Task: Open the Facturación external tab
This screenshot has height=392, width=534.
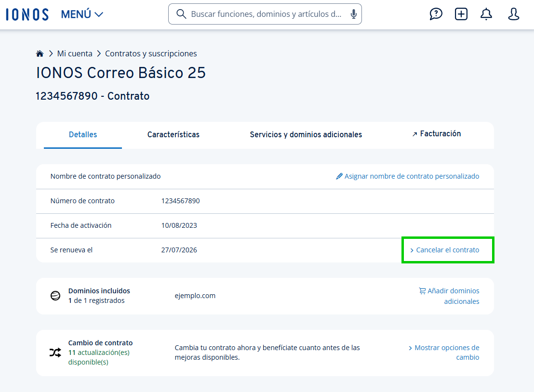Action: click(436, 134)
